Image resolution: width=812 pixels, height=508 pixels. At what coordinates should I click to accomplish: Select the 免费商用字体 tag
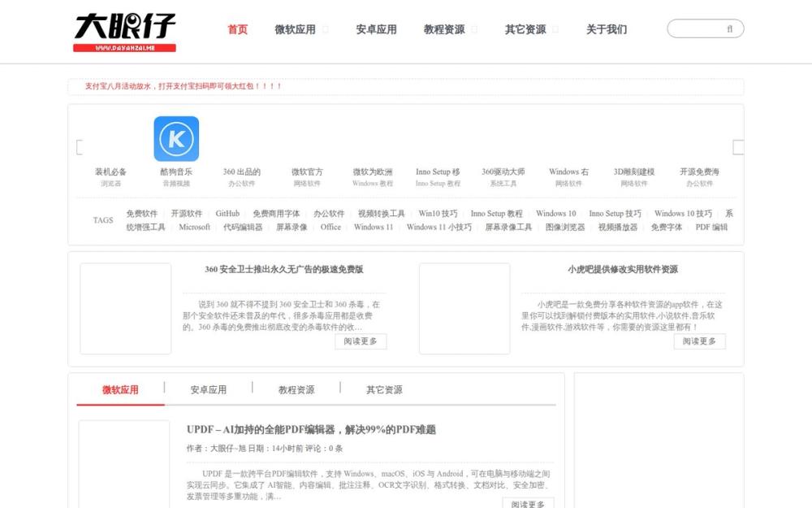[x=276, y=214]
